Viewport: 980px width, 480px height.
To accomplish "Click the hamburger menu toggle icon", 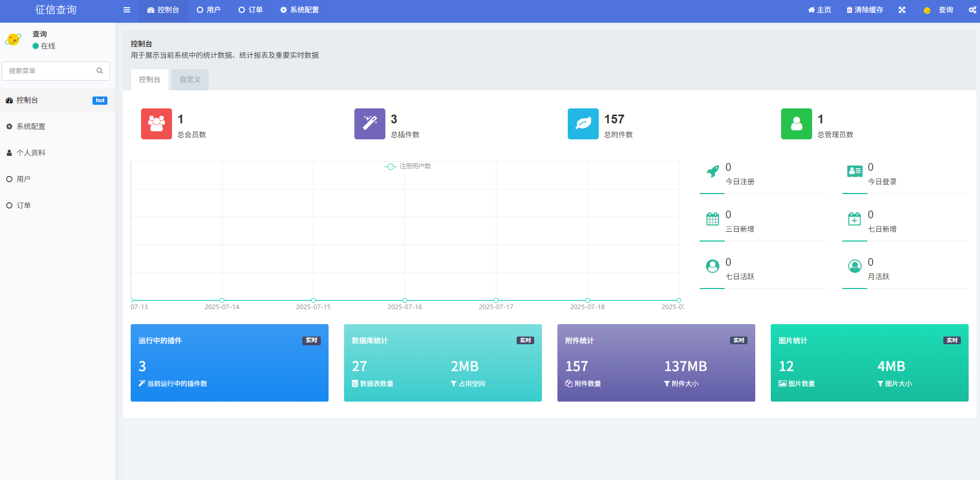I will 127,10.
